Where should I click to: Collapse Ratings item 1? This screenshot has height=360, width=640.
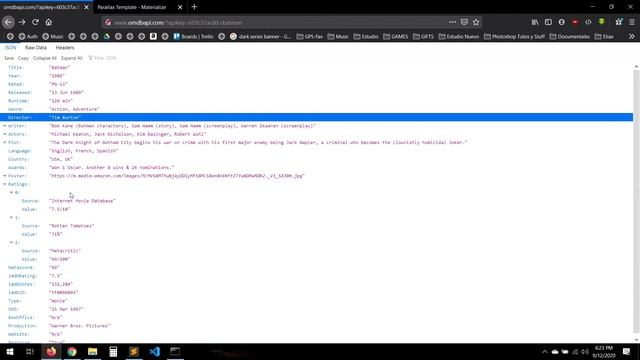[11, 218]
